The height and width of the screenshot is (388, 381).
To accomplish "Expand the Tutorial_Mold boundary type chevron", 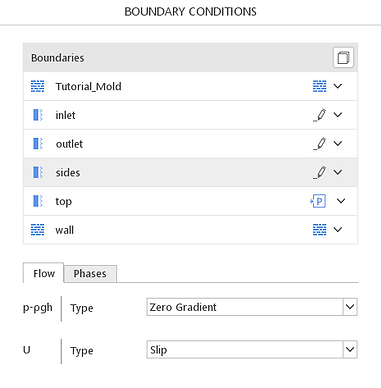I will (x=338, y=86).
